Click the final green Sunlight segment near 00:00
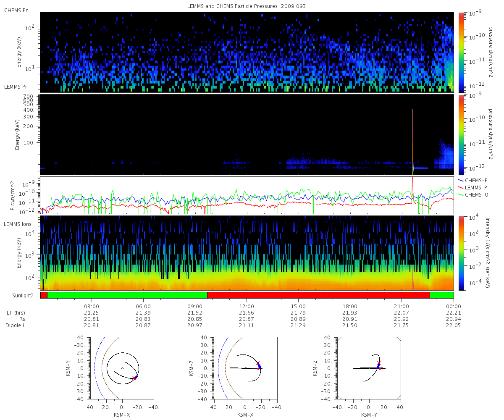 [442, 295]
